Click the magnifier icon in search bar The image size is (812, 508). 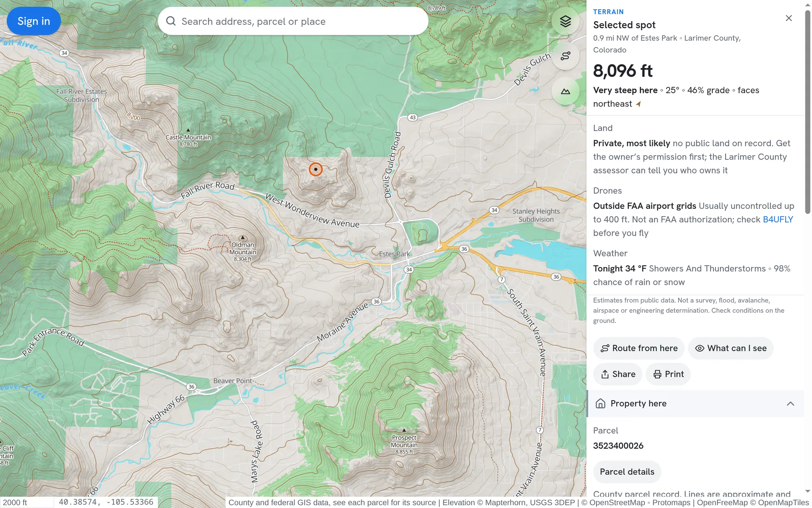tap(171, 21)
